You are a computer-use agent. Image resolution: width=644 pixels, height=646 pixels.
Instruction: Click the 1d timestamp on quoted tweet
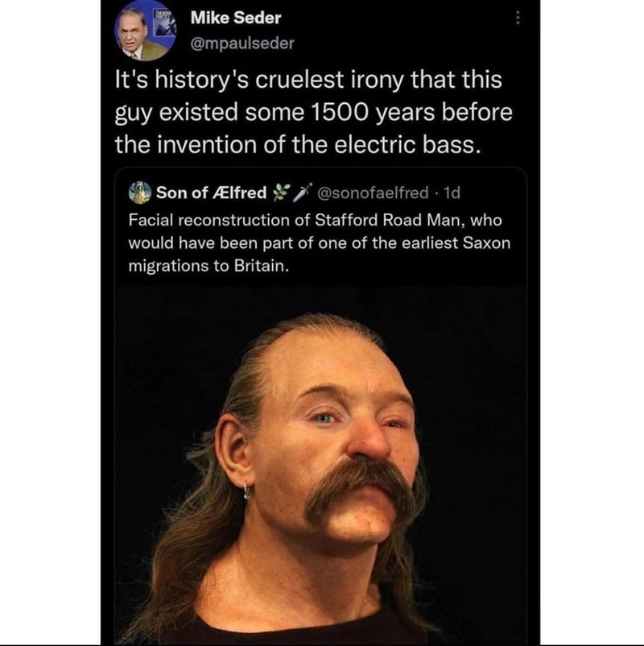point(452,193)
